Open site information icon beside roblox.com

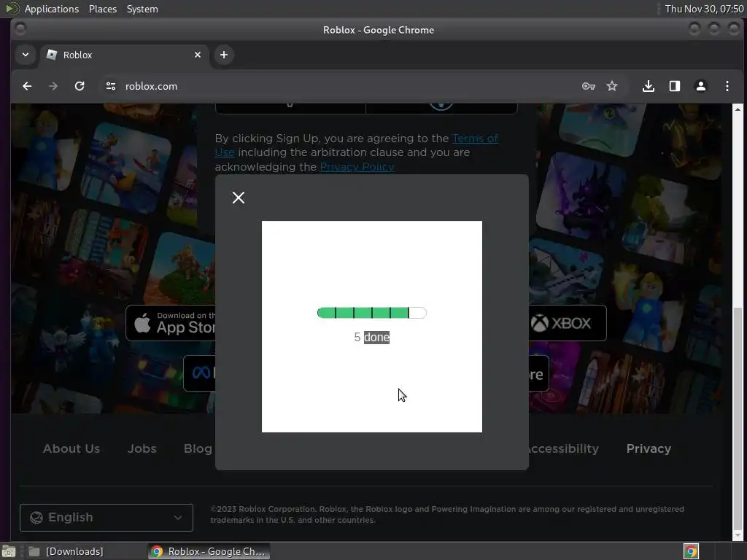tap(111, 86)
